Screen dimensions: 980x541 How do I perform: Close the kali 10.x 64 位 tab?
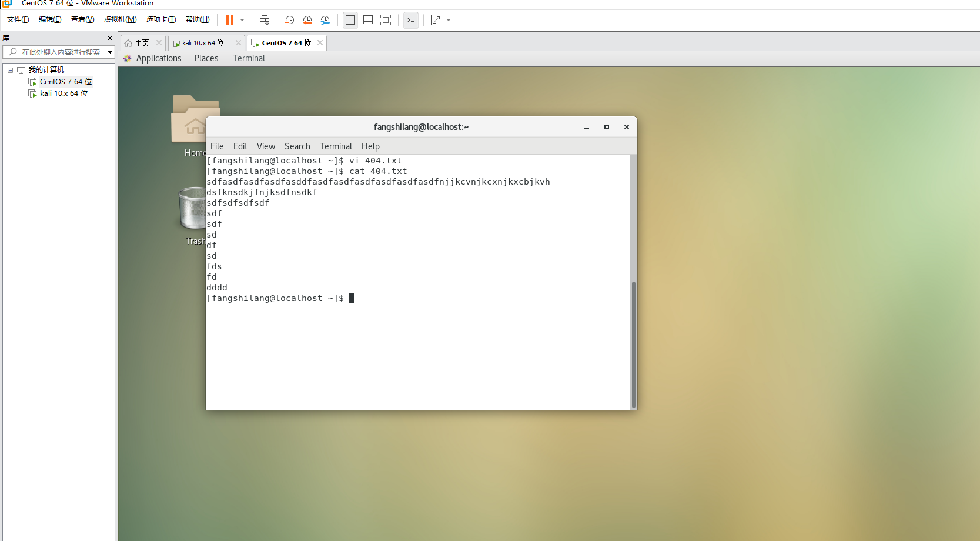(x=238, y=43)
